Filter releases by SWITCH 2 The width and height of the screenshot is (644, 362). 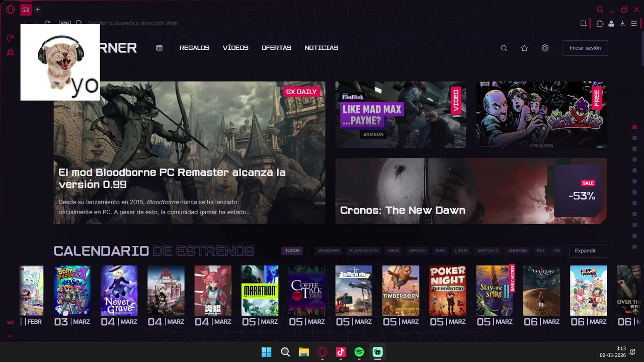(488, 250)
